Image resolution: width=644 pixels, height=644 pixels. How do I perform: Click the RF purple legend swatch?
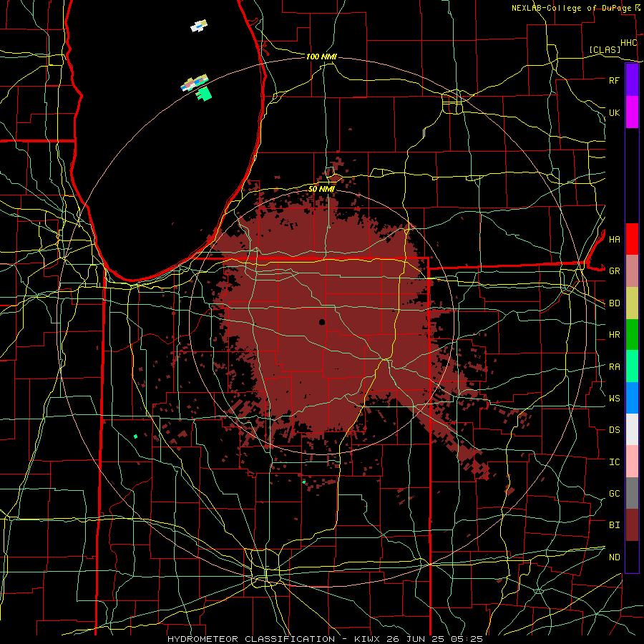[632, 80]
